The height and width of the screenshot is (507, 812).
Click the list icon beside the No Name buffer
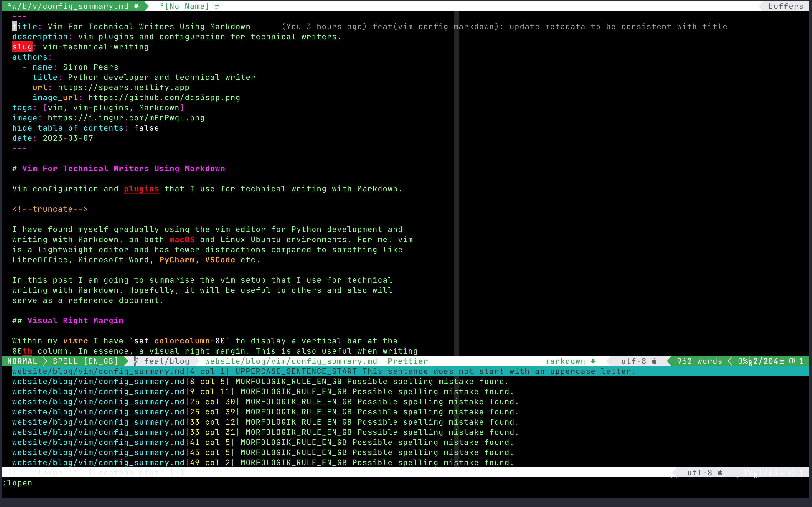(x=217, y=6)
